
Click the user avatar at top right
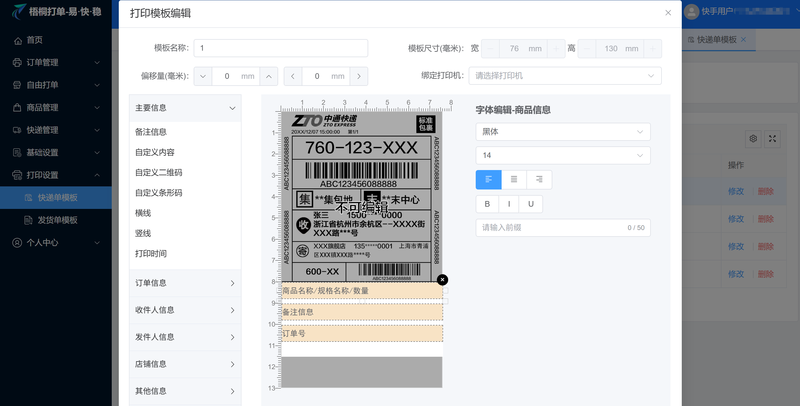[691, 12]
